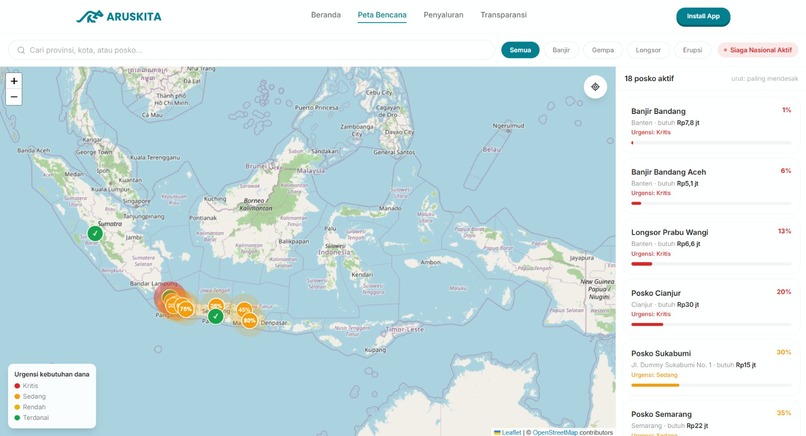Click 'Urgensi: Kritis' on Posko Cianjur card
This screenshot has width=806, height=436.
[x=651, y=314]
